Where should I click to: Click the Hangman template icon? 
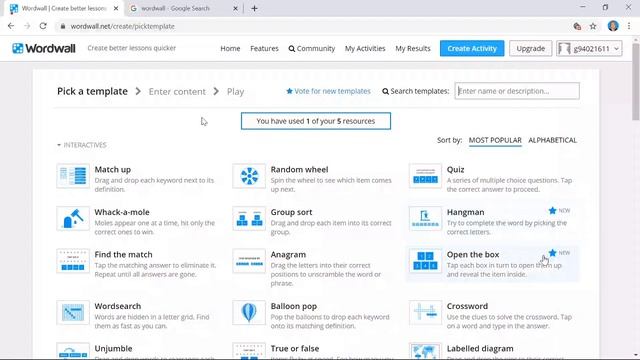click(x=425, y=218)
